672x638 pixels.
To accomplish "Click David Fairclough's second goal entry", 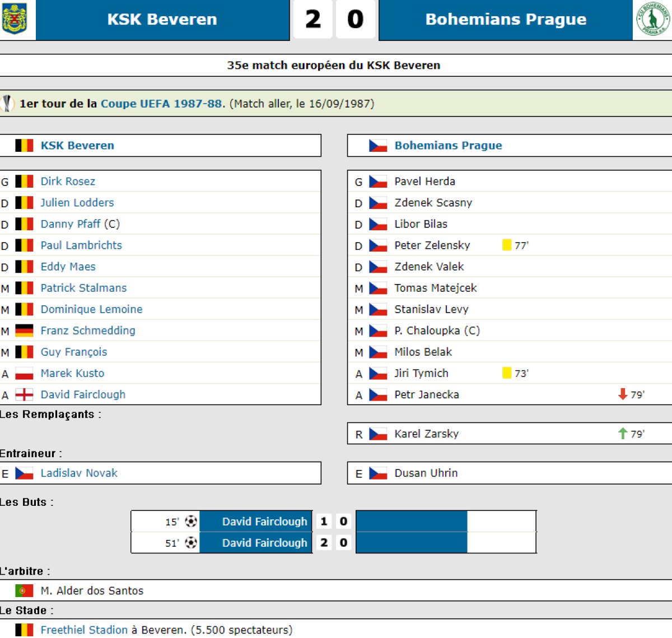I will point(264,543).
